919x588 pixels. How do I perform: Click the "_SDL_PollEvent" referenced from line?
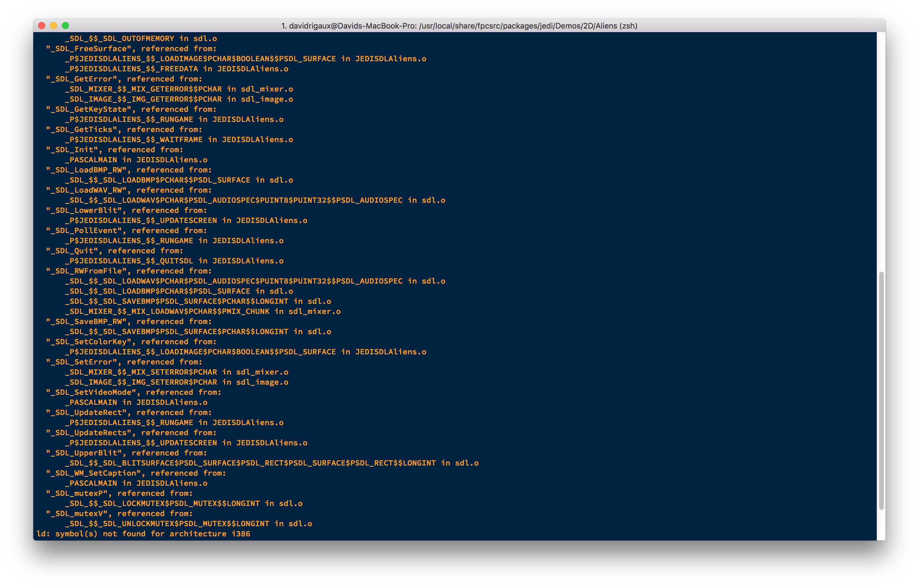coord(126,231)
